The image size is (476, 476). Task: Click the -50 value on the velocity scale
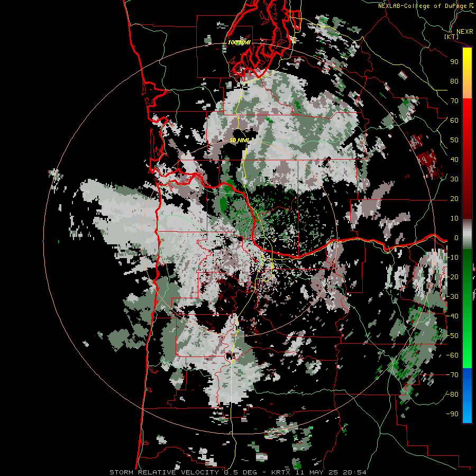(452, 336)
